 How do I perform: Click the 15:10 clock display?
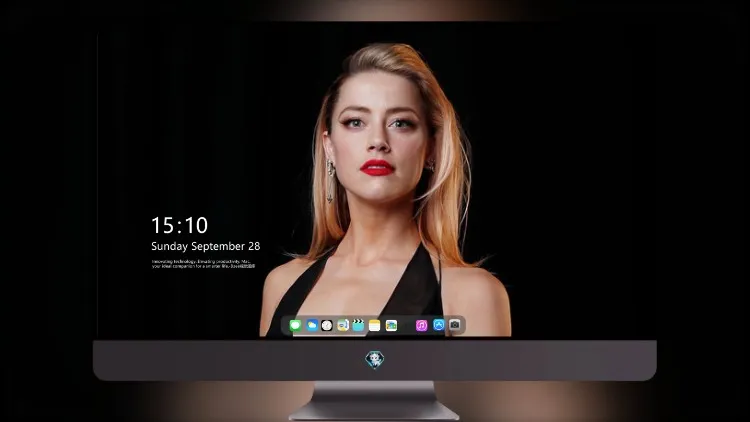[x=180, y=225]
